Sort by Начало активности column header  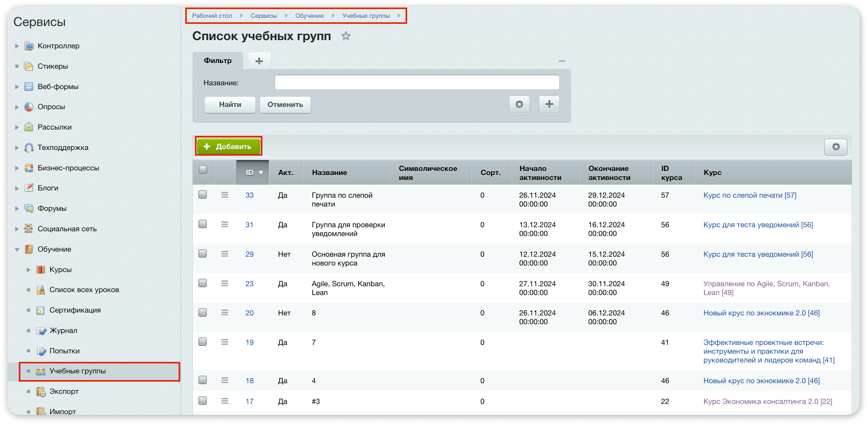pos(545,172)
